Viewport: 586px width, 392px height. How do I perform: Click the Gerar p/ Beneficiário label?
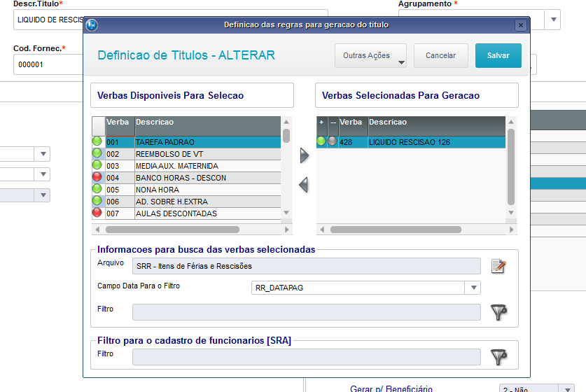click(391, 389)
